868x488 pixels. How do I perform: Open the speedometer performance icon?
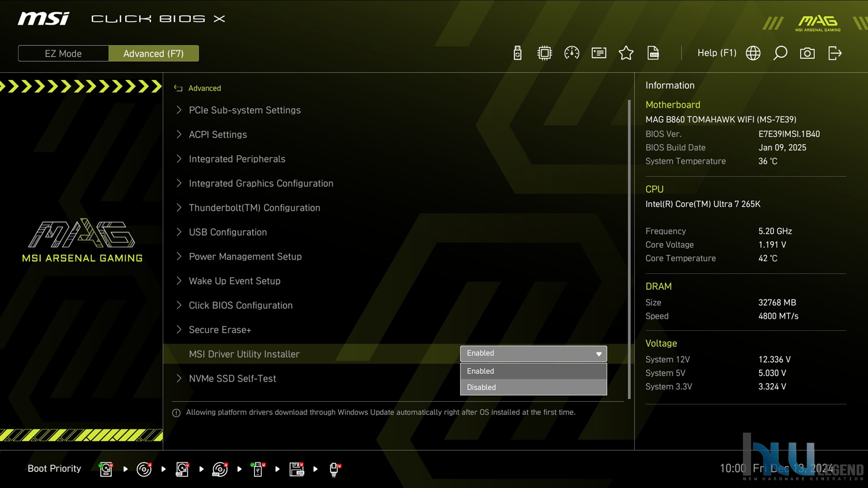572,53
